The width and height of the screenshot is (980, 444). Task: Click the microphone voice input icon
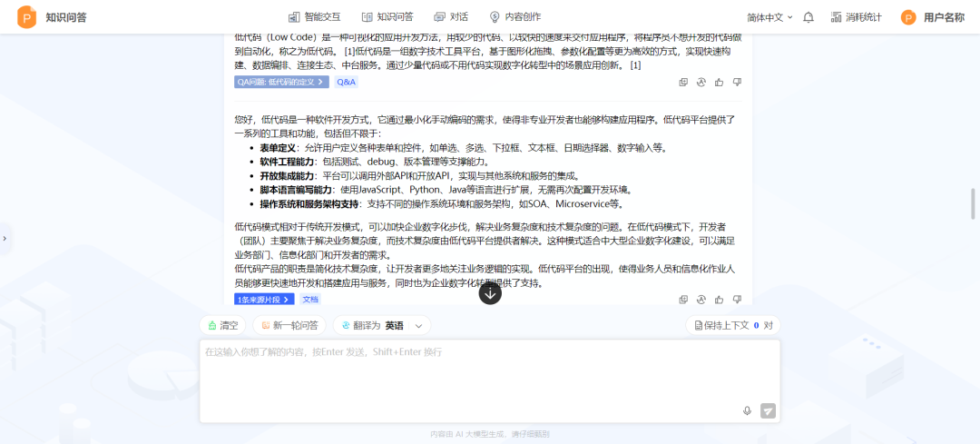(747, 410)
